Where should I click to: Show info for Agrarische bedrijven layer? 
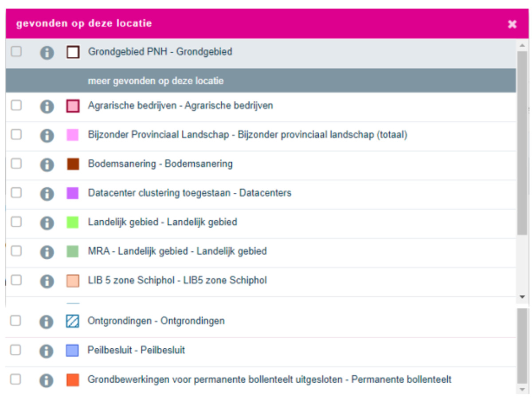(x=47, y=106)
